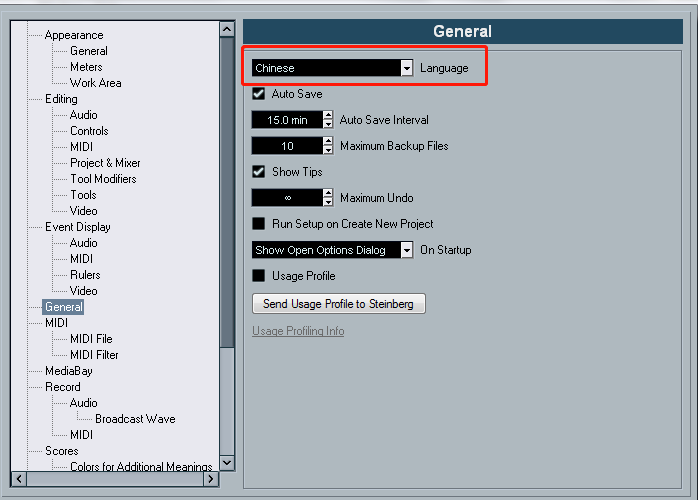Screen dimensions: 698x500
Task: Click Send Usage Profile to Steinberg button
Action: [339, 303]
